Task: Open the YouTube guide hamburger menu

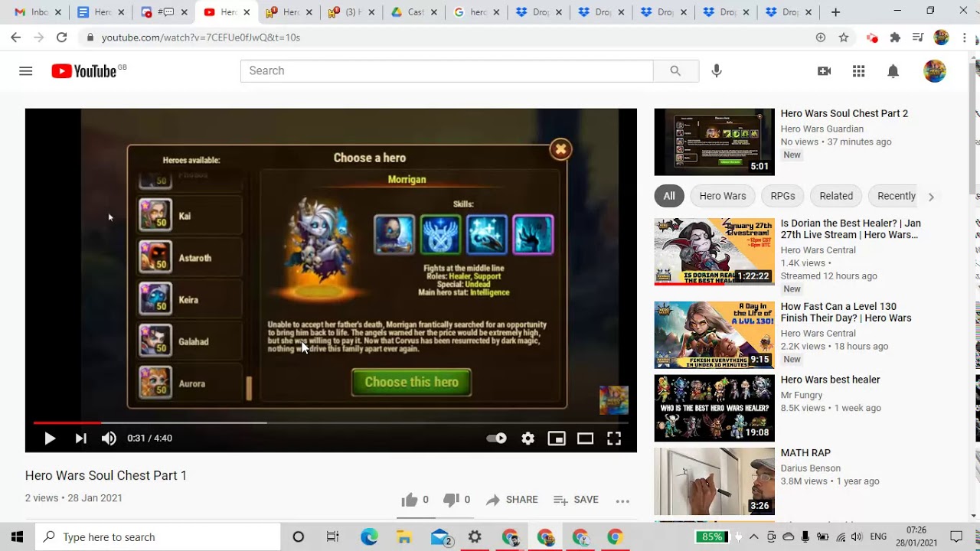Action: point(26,71)
